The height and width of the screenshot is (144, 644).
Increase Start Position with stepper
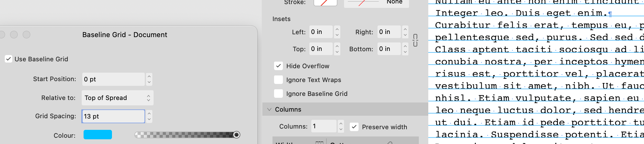pyautogui.click(x=149, y=76)
